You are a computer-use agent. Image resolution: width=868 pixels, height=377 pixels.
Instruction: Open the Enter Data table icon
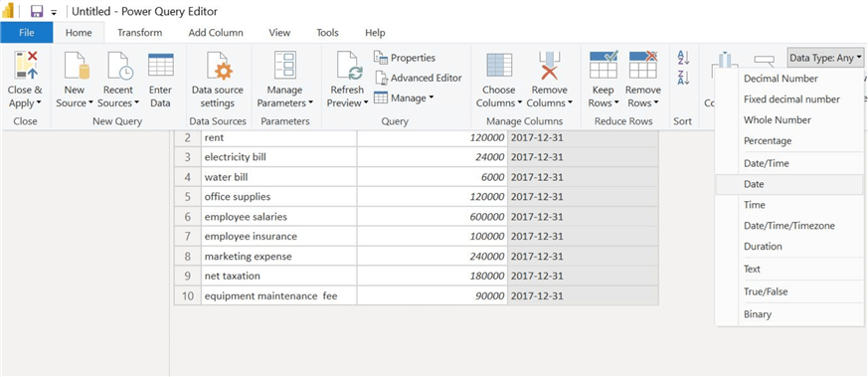point(160,65)
